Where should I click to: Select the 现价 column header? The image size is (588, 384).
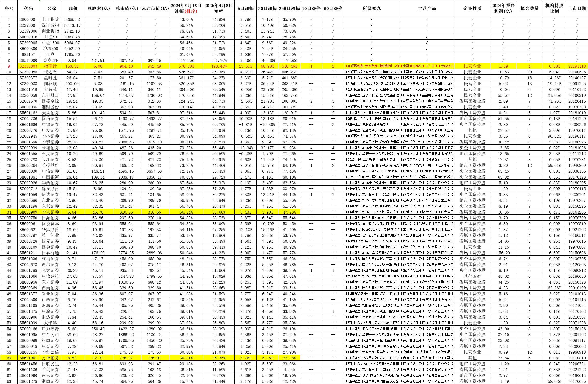[73, 8]
